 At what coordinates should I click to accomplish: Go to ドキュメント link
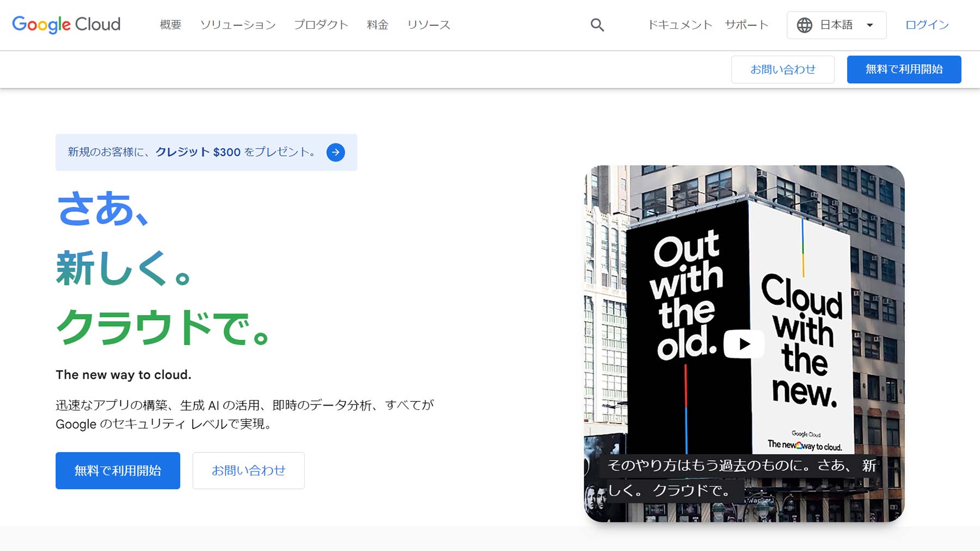[680, 25]
